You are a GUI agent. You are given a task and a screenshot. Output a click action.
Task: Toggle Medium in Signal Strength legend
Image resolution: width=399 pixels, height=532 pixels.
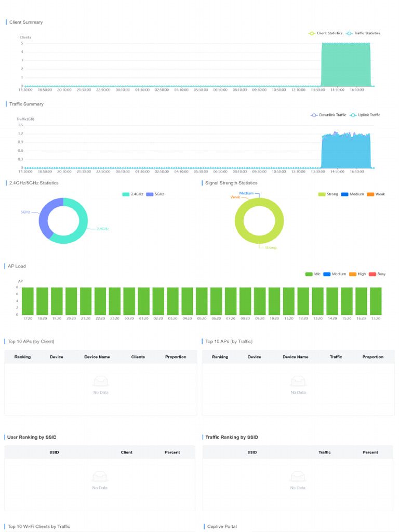coord(353,194)
